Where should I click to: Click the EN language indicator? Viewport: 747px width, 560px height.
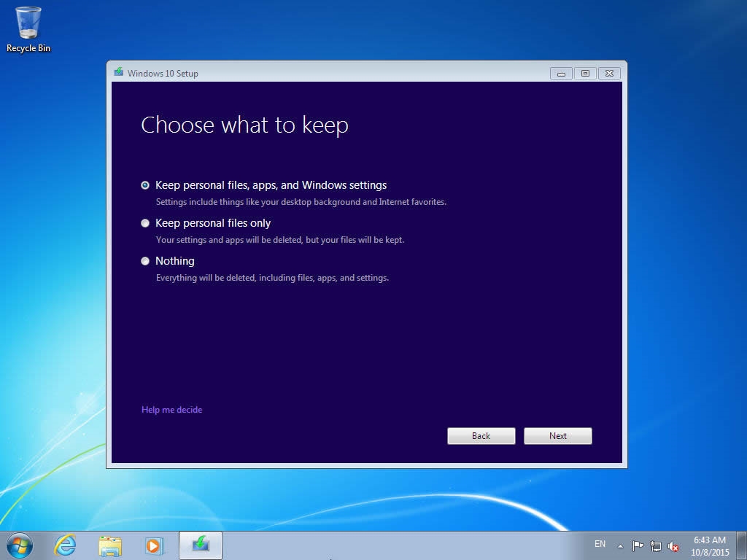[x=600, y=544]
